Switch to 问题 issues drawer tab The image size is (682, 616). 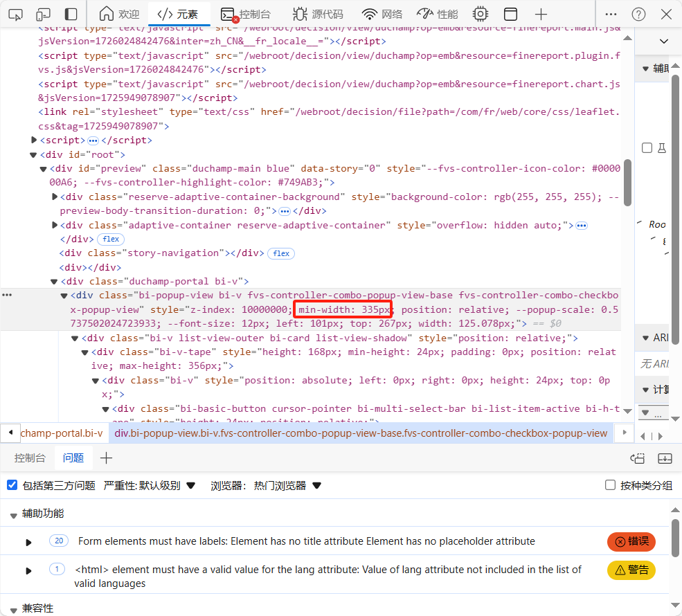(73, 458)
